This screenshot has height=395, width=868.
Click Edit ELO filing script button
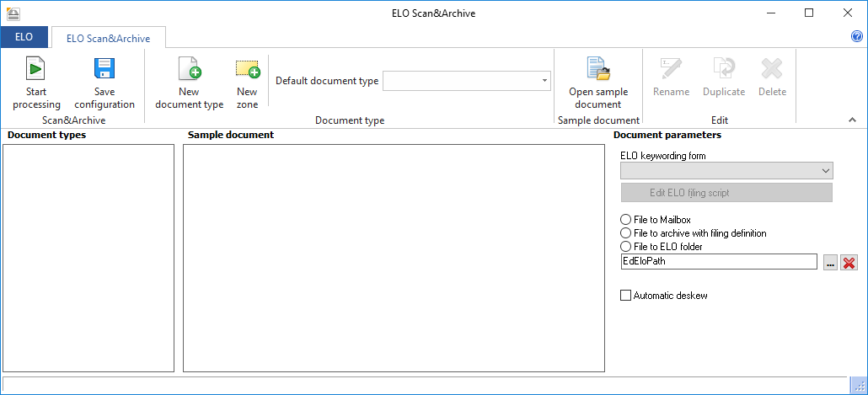point(726,193)
